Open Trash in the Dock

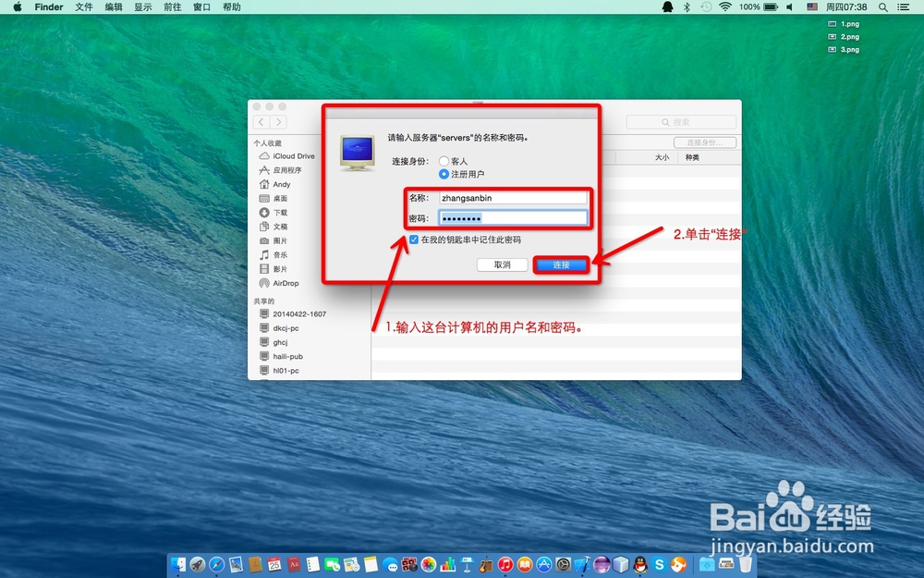(746, 564)
